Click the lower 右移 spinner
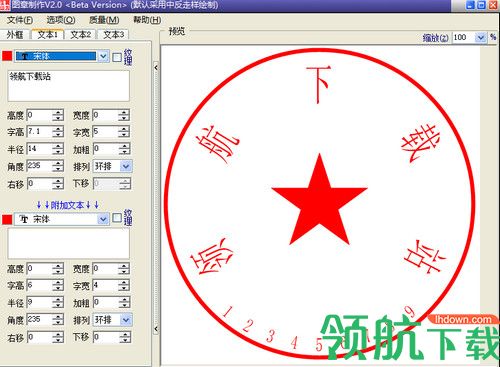This screenshot has width=500, height=367. tap(58, 337)
